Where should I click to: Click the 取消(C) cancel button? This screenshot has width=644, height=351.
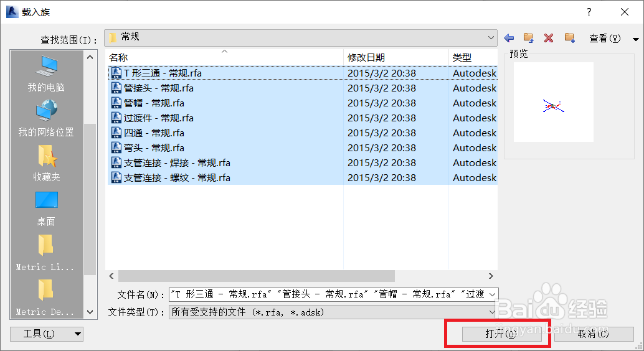(594, 334)
